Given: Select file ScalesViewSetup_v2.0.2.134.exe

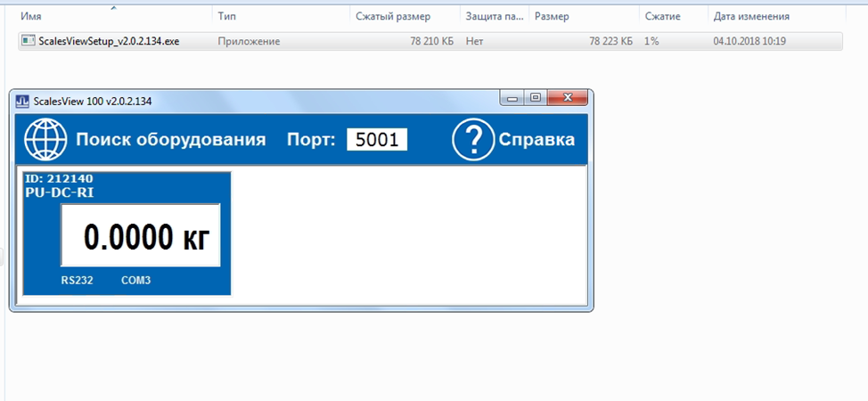Looking at the screenshot, I should tap(109, 41).
